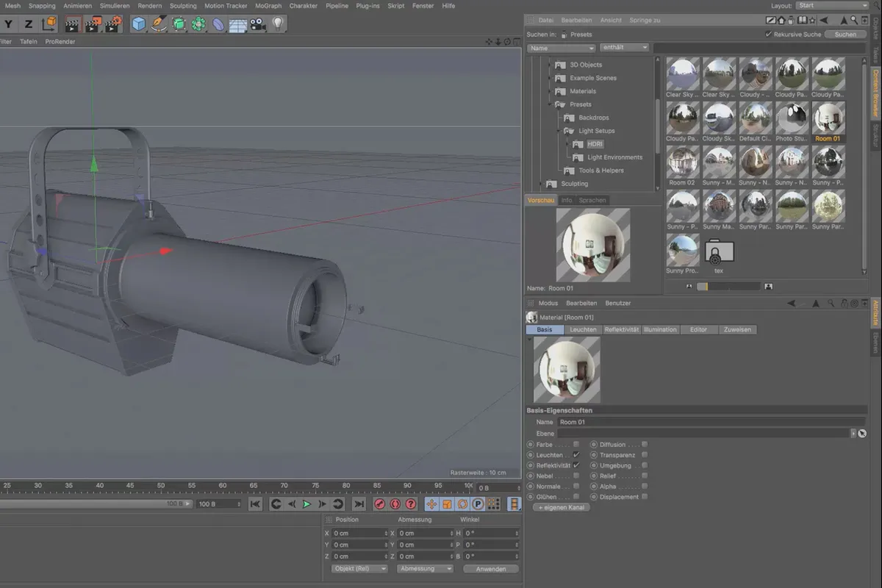Enable the Alpha channel checkbox

coord(645,486)
